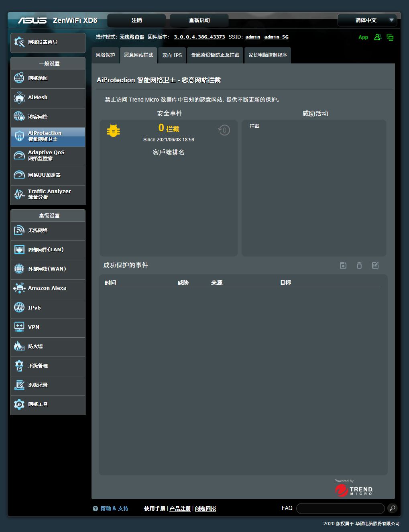Save the protection events log
The image size is (409, 532).
pos(343,265)
